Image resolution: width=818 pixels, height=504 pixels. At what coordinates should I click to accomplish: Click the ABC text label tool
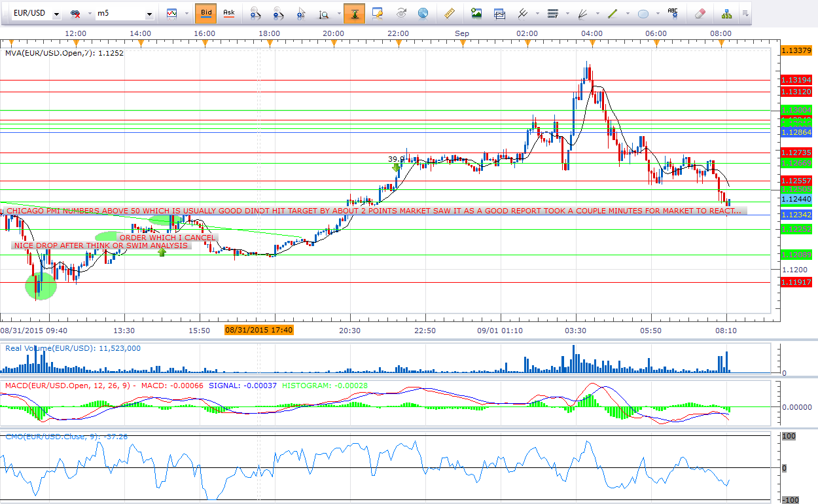coord(673,12)
